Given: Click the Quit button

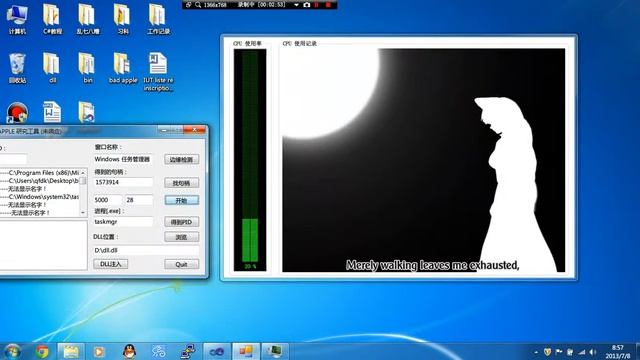Looking at the screenshot, I should click(182, 264).
